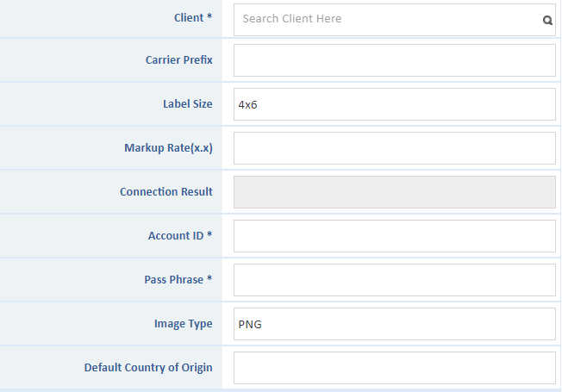Image resolution: width=562 pixels, height=392 pixels.
Task: Click the greyed-out Connection Result field
Action: tap(394, 192)
